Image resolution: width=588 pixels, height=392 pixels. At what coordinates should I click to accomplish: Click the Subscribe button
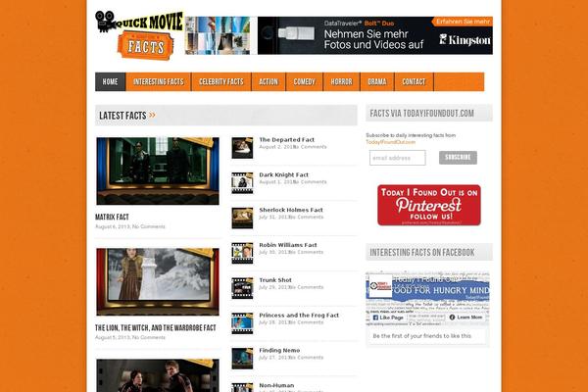click(458, 158)
